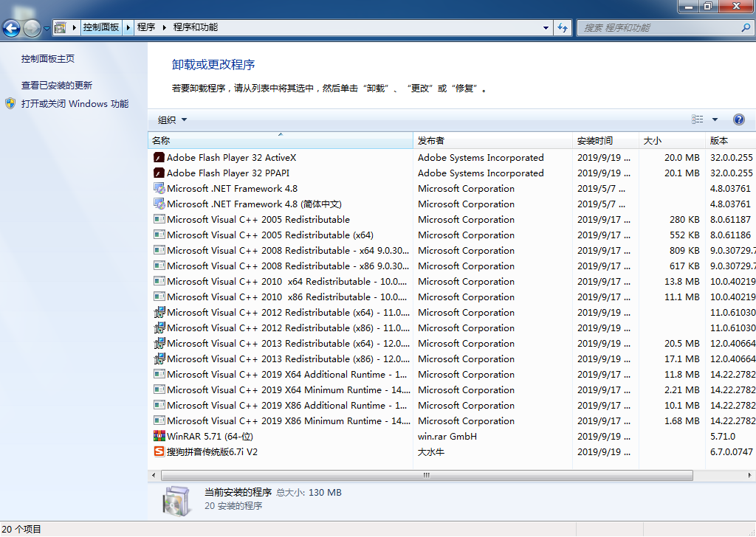Viewport: 756px width, 537px height.
Task: Select Visual C++ 2019 X64 Minimum Runtime icon
Action: (x=159, y=389)
